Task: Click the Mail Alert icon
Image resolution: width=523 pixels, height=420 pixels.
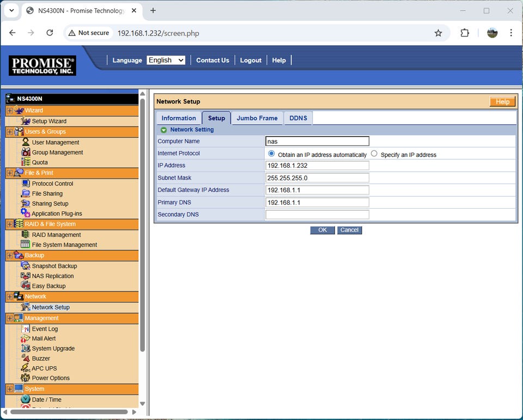Action: point(26,339)
